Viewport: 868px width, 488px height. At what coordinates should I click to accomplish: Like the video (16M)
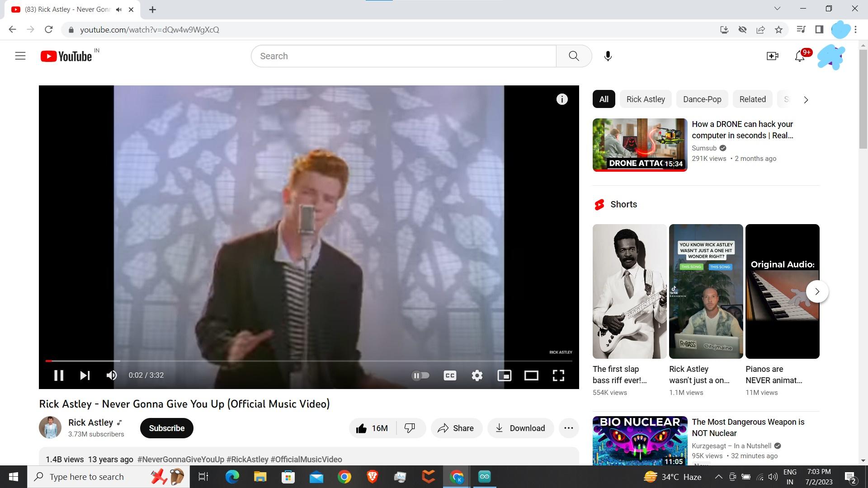[372, 428]
